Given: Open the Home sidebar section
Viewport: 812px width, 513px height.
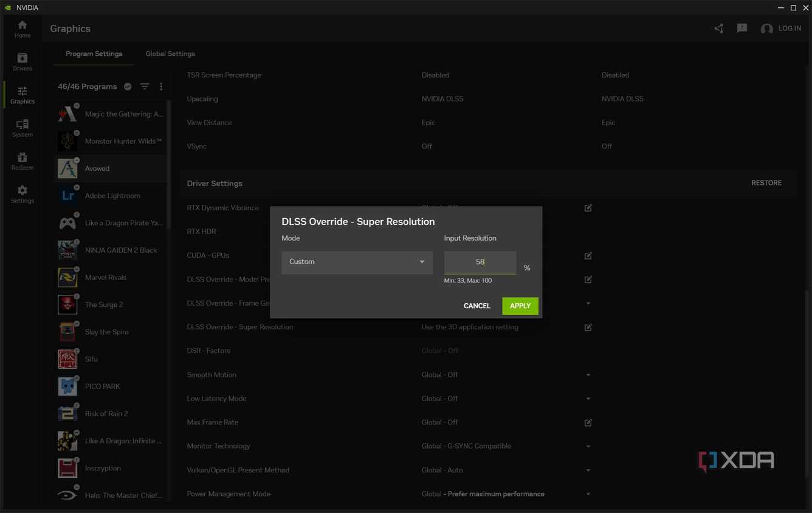Looking at the screenshot, I should pyautogui.click(x=22, y=29).
